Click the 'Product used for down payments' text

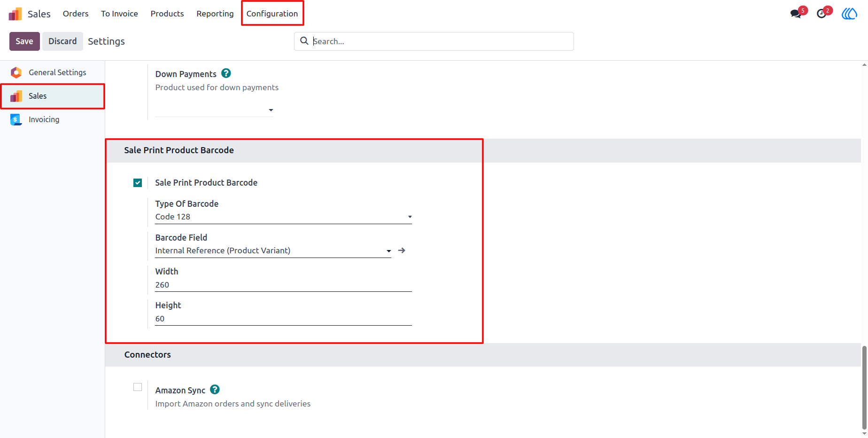[217, 87]
